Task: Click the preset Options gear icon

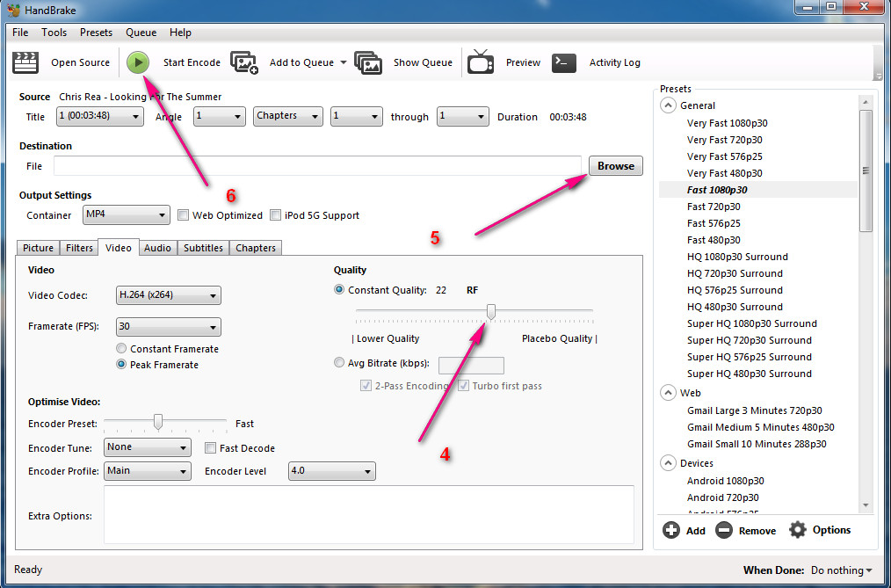Action: pyautogui.click(x=798, y=529)
